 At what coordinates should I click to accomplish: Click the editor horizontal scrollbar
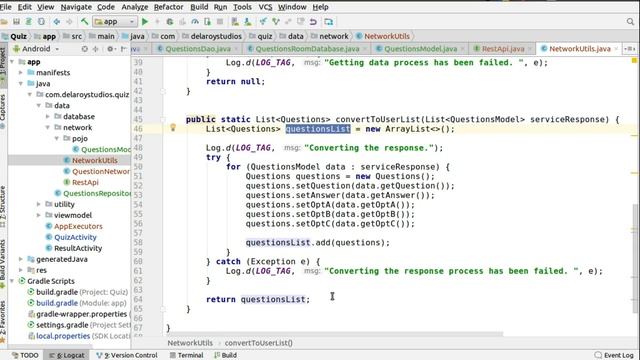click(335, 334)
